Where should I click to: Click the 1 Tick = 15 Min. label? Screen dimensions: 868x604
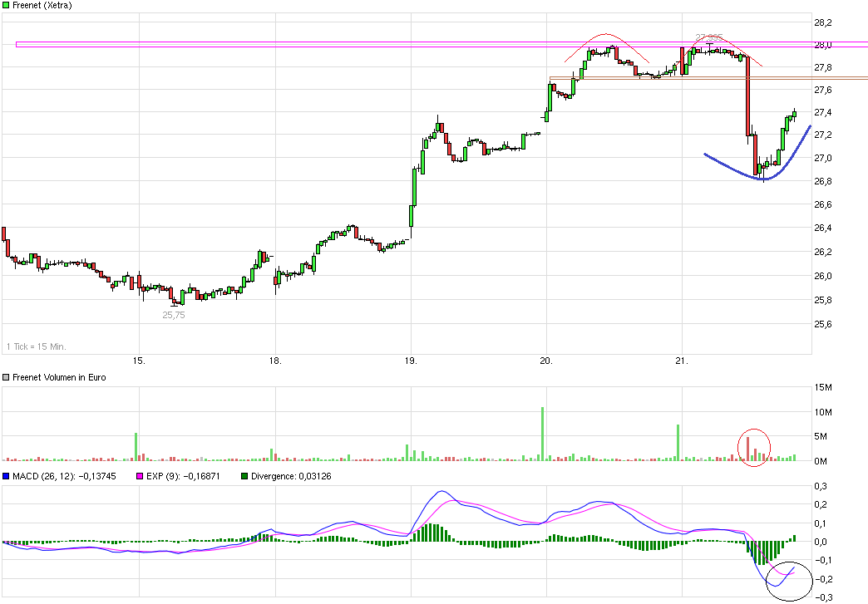(x=38, y=347)
